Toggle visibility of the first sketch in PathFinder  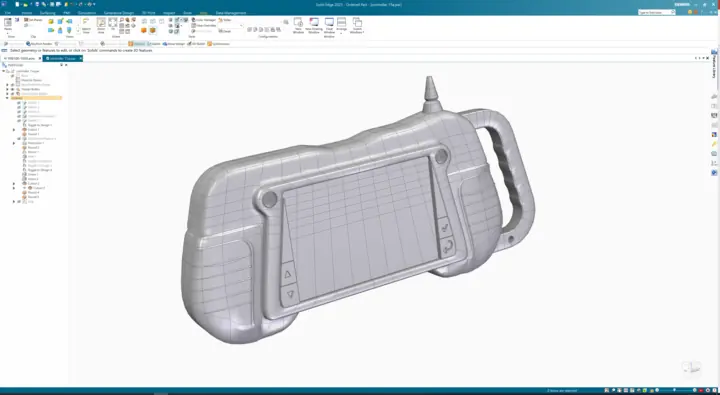19,103
